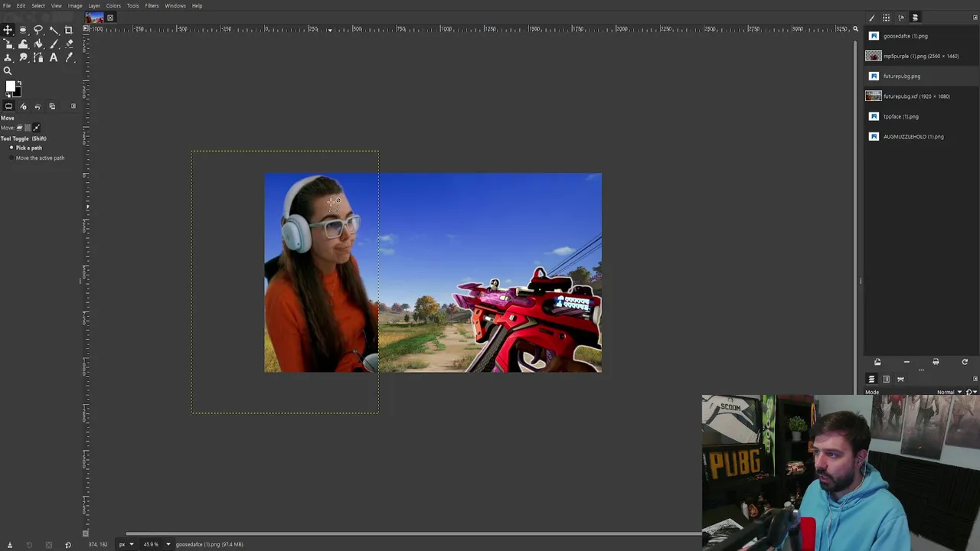The height and width of the screenshot is (551, 980).
Task: Click the black background color swatch
Action: 18,93
